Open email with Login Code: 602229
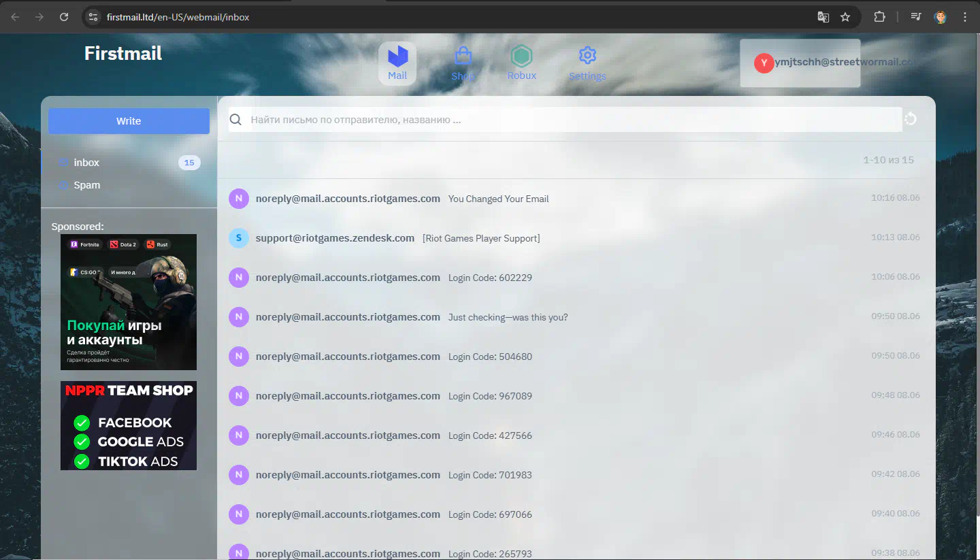This screenshot has width=980, height=560. (576, 278)
